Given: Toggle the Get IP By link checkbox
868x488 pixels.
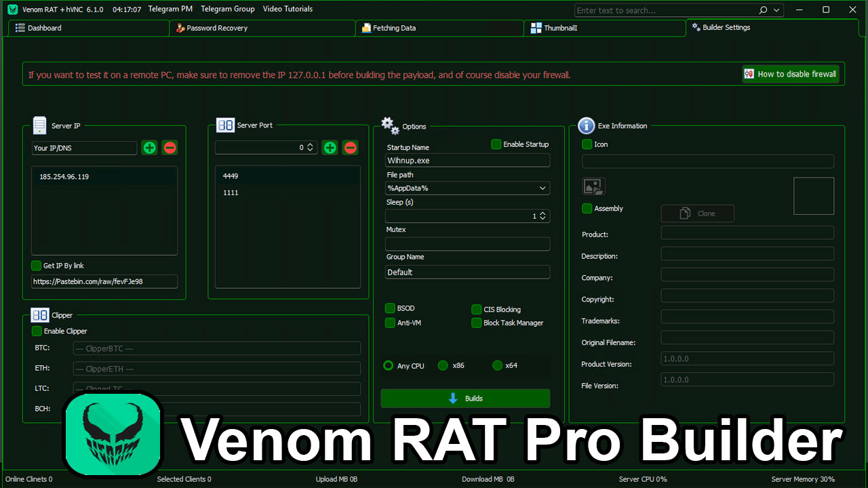Looking at the screenshot, I should point(36,266).
